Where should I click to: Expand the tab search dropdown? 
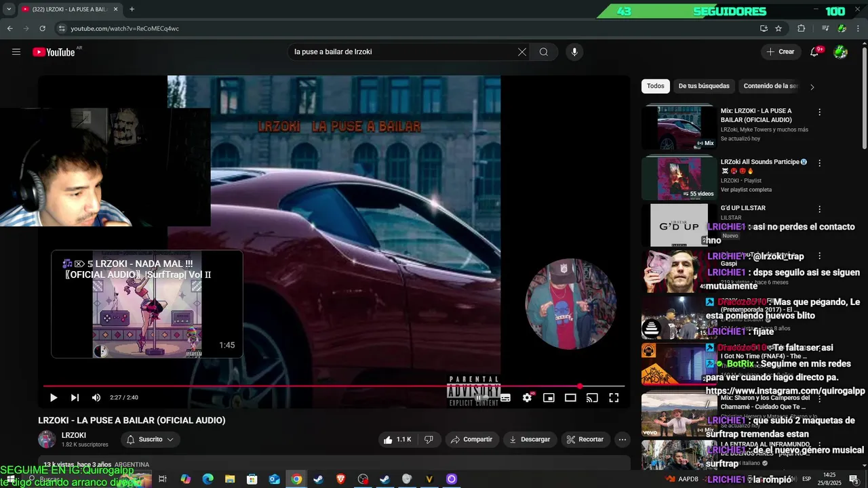tap(9, 9)
